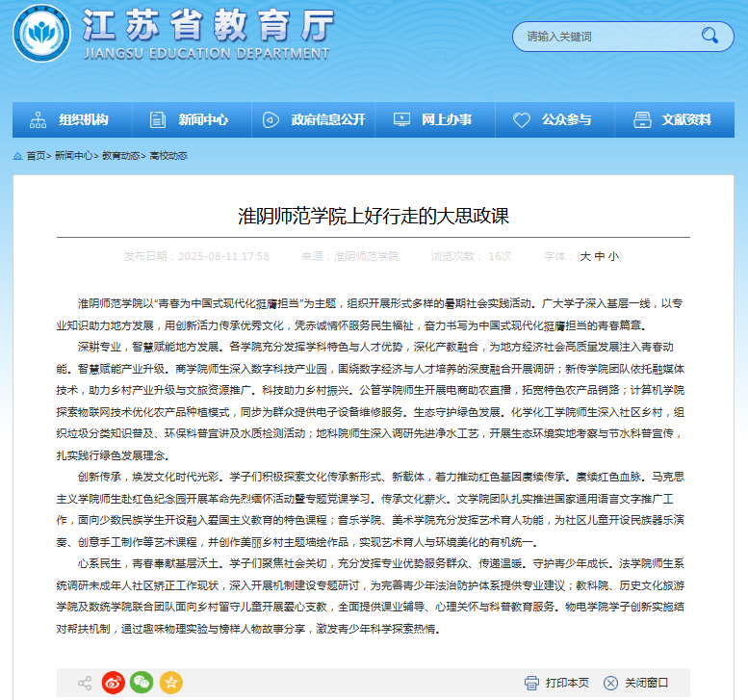Go to 教育动态 breadcrumb link
Image resolution: width=748 pixels, height=700 pixels.
coord(120,156)
